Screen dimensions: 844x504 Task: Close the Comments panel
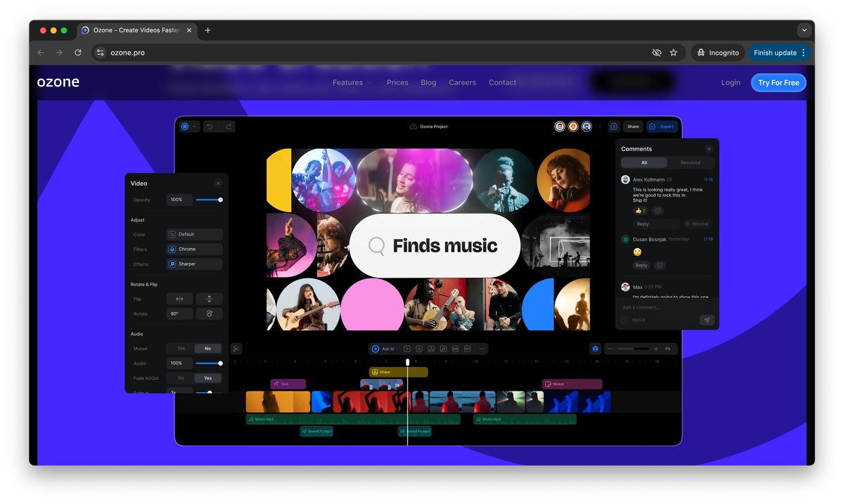coord(709,149)
